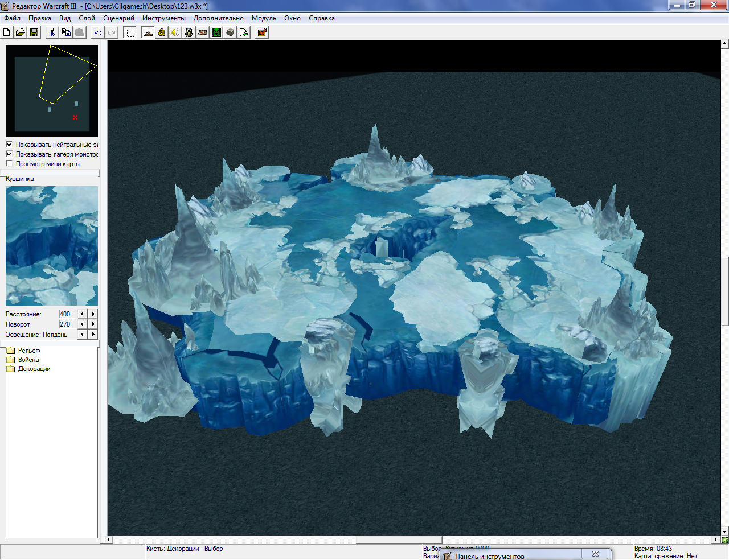The image size is (729, 560).
Task: Decrease Расстояние with the left arrow
Action: click(83, 314)
